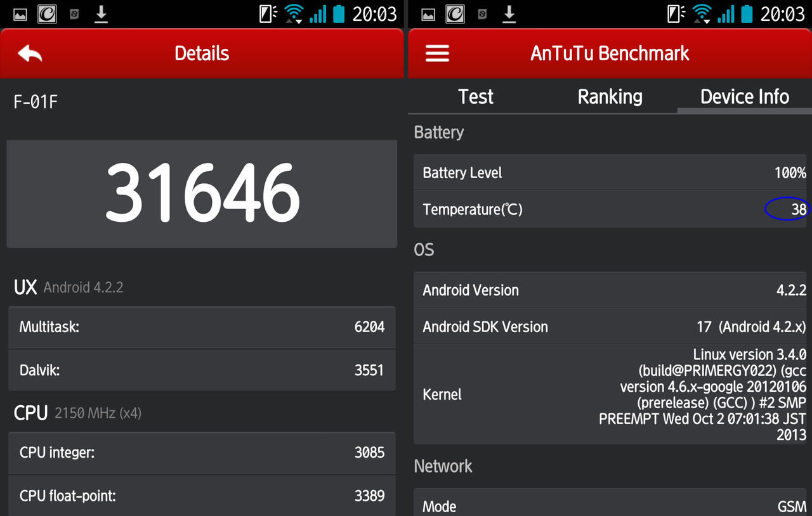Tap the 20:03 clock above the AnTuTu Benchmark screen
Image resolution: width=812 pixels, height=516 pixels.
coord(782,14)
